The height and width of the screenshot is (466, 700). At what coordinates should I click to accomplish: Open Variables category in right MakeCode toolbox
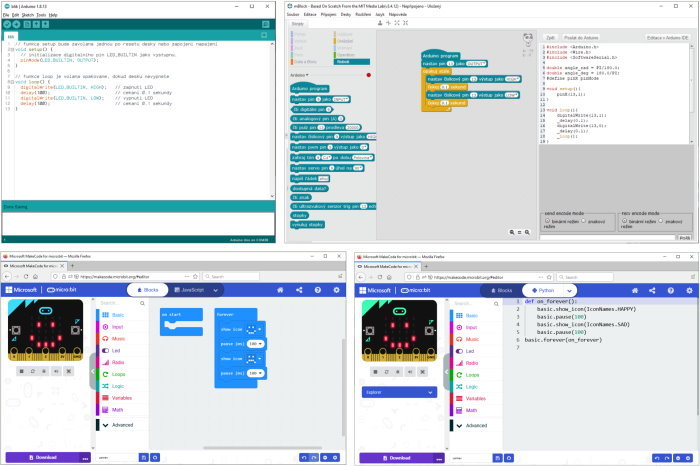click(475, 398)
